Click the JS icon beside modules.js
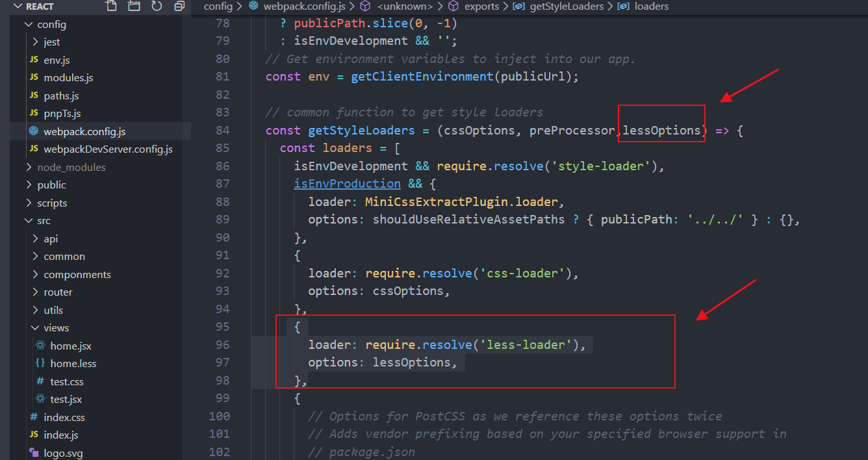Screen dimensions: 868x460 pyautogui.click(x=34, y=77)
